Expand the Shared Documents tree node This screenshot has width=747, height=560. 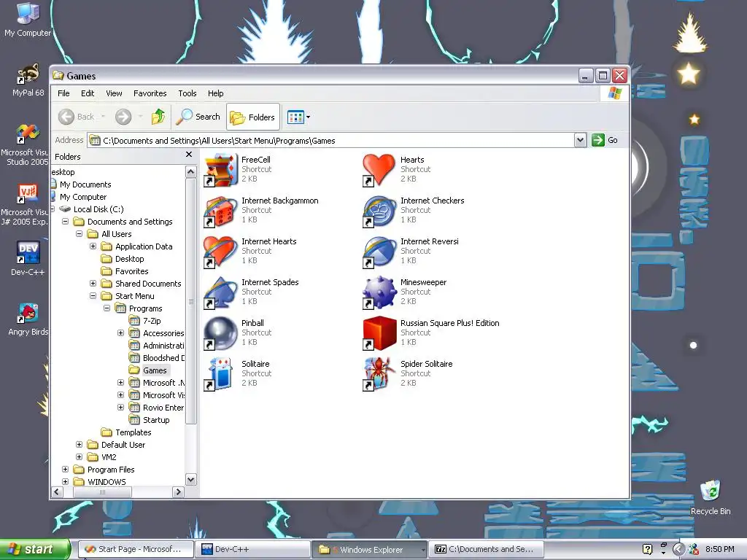[93, 284]
